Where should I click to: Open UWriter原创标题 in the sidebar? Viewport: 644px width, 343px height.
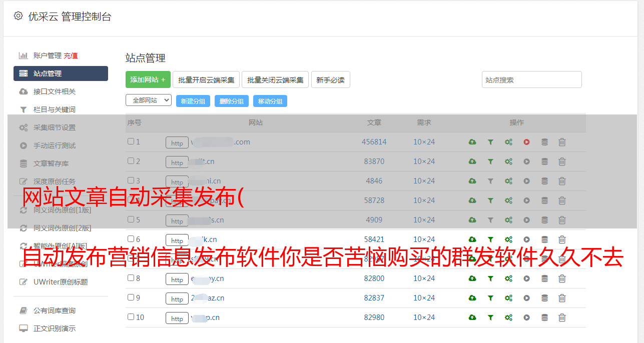click(61, 282)
